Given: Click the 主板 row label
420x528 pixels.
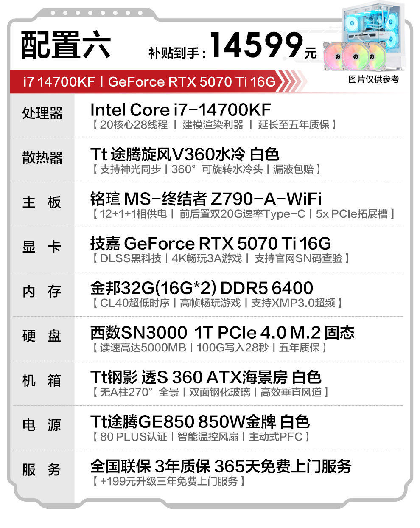Looking at the screenshot, I should coord(42,202).
